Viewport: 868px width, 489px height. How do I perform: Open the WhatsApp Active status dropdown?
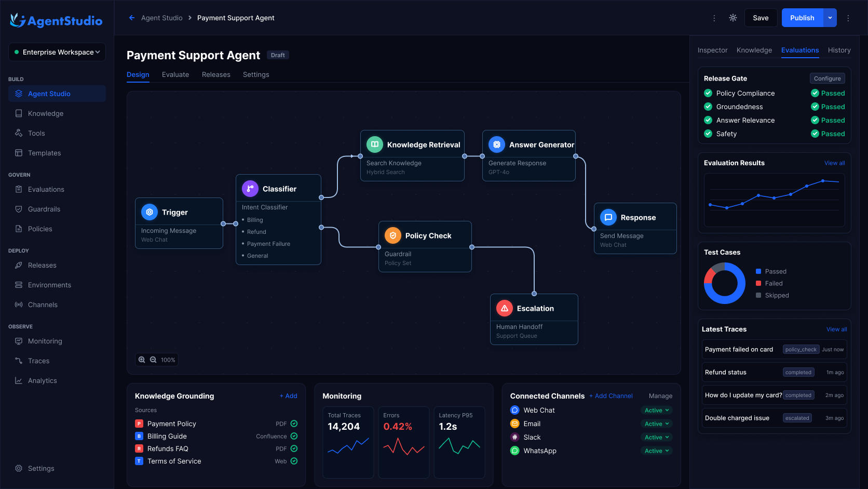(x=657, y=451)
